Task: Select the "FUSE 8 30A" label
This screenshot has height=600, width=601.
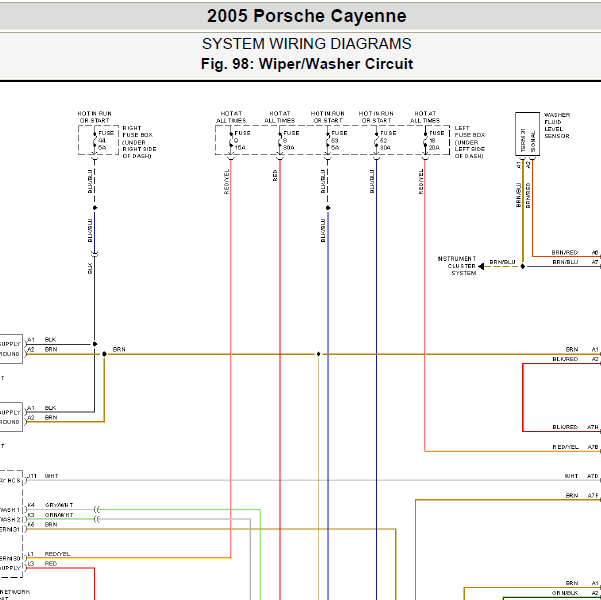Action: pos(291,140)
